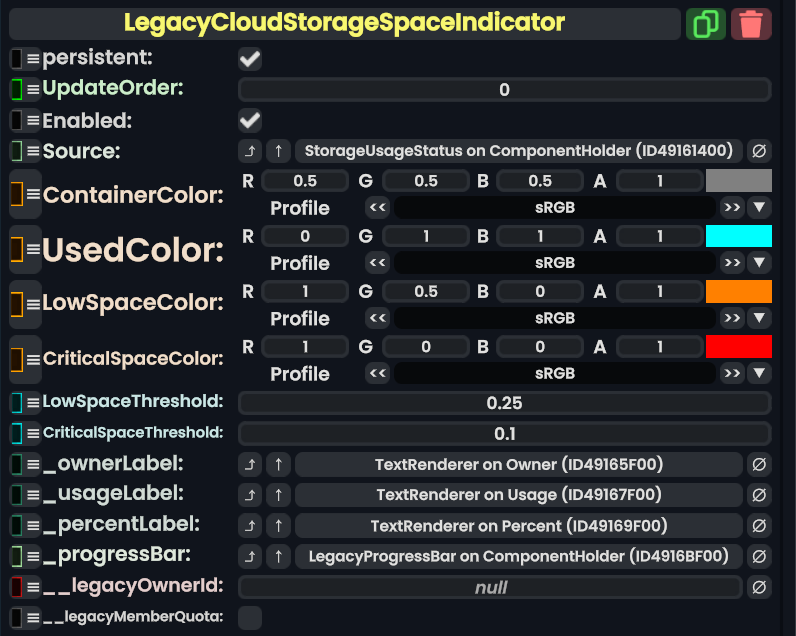The width and height of the screenshot is (796, 636).
Task: Click the red trash delete icon
Action: (x=751, y=24)
